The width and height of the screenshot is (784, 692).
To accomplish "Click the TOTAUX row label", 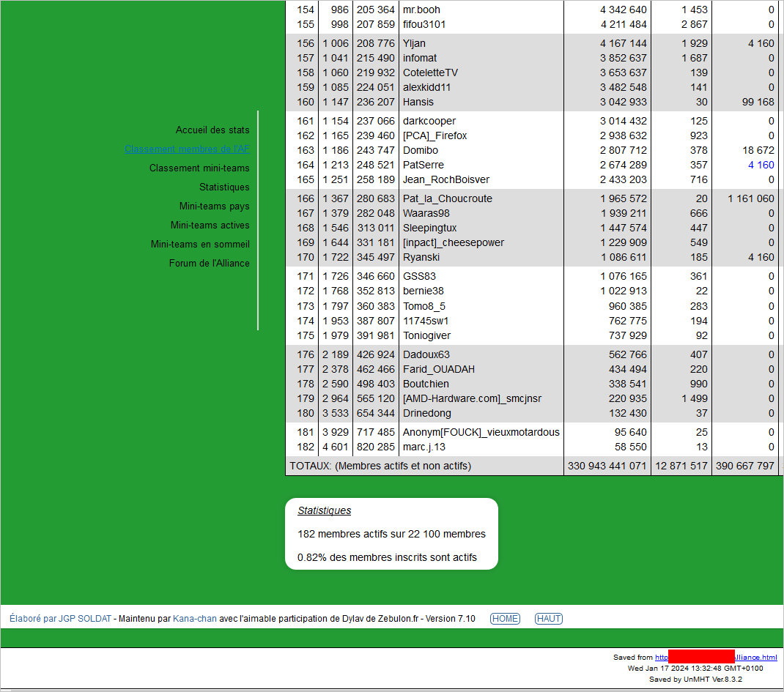I will pyautogui.click(x=380, y=466).
